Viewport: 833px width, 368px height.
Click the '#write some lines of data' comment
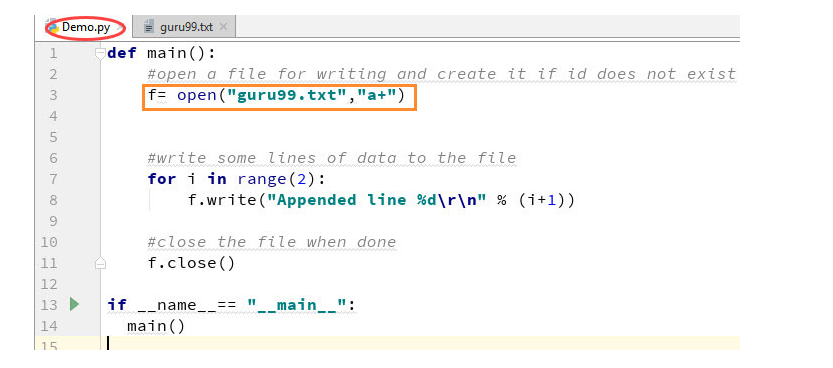point(332,158)
